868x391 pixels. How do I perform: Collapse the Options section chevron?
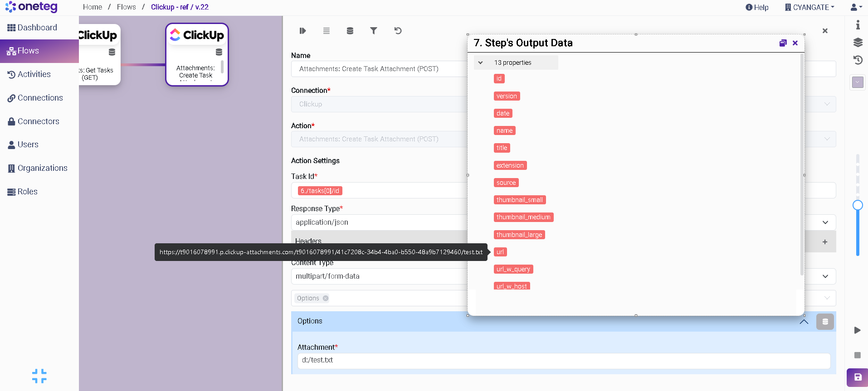pos(804,322)
